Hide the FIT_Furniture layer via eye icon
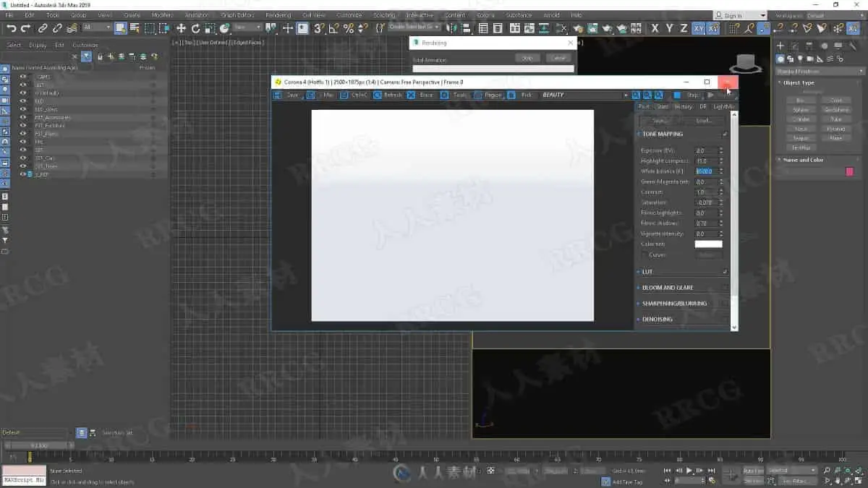This screenshot has height=488, width=868. 23,125
